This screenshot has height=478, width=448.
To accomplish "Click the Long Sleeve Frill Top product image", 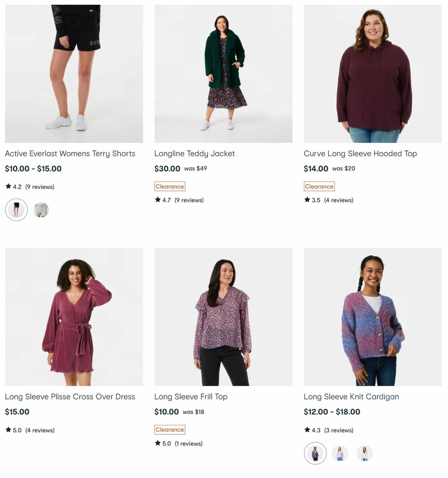I will [223, 317].
